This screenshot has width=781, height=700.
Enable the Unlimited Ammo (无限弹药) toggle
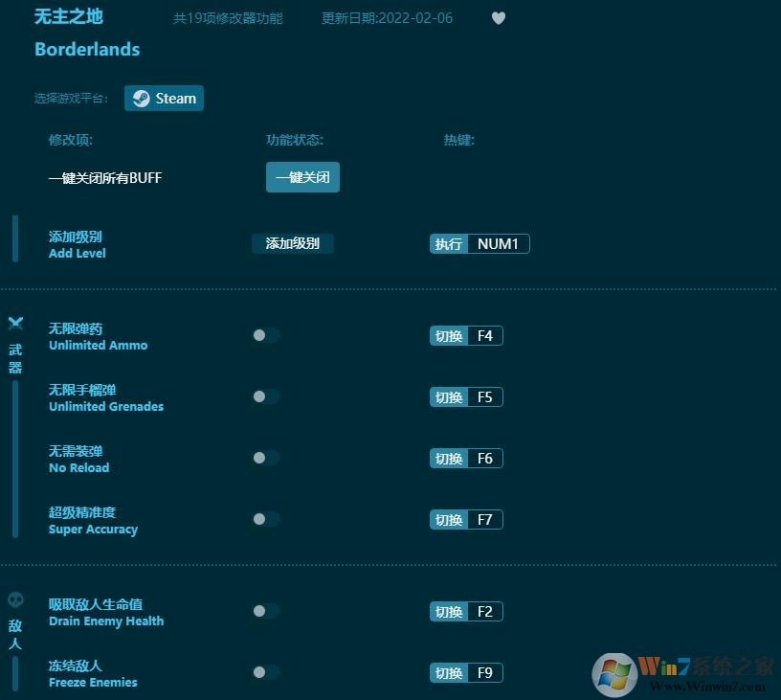click(x=265, y=335)
